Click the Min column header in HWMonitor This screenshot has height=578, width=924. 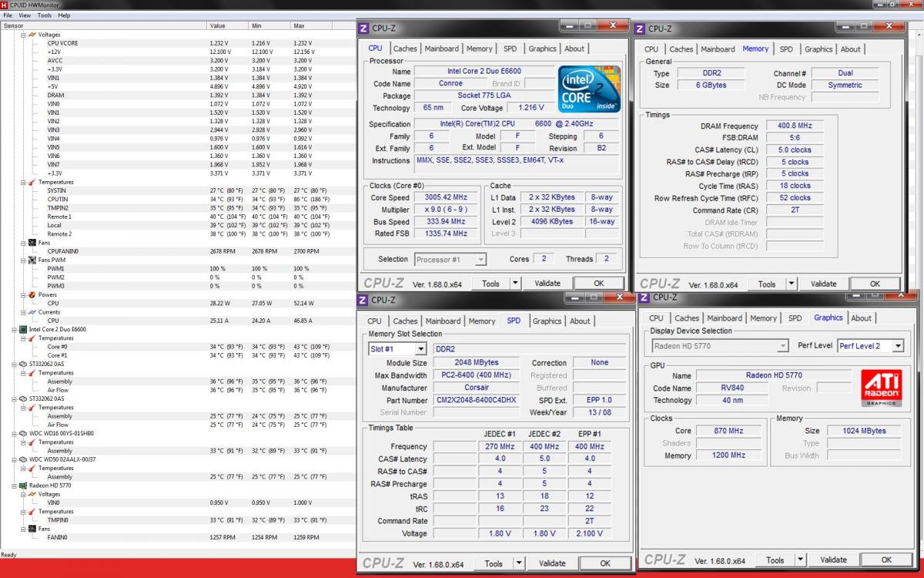pos(269,25)
